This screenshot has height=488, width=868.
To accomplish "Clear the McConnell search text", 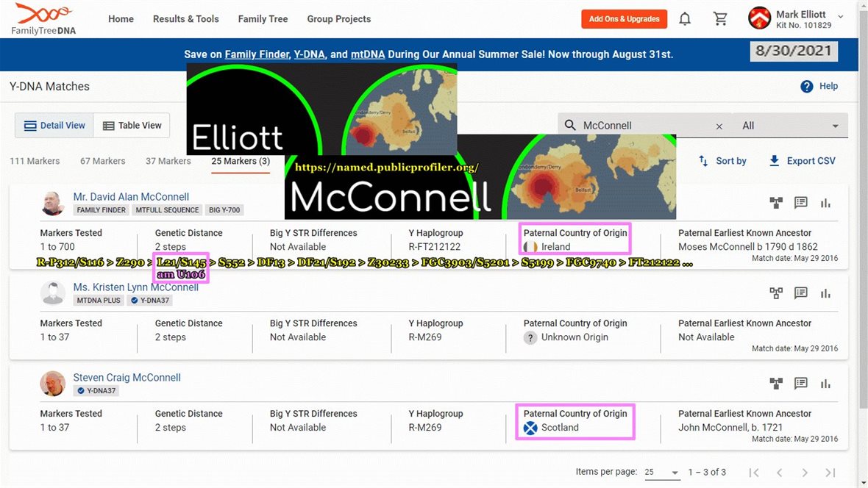I will pos(719,126).
